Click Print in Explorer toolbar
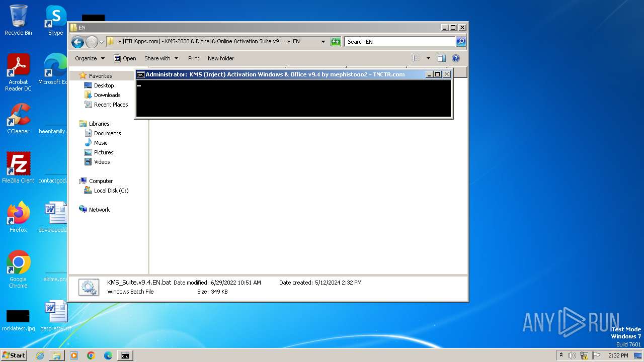This screenshot has width=644, height=362. 194,58
